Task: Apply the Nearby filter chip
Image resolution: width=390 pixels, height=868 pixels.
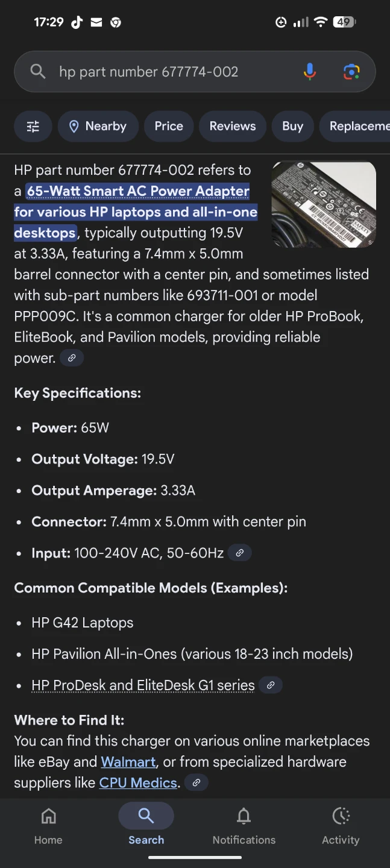Action: 98,126
